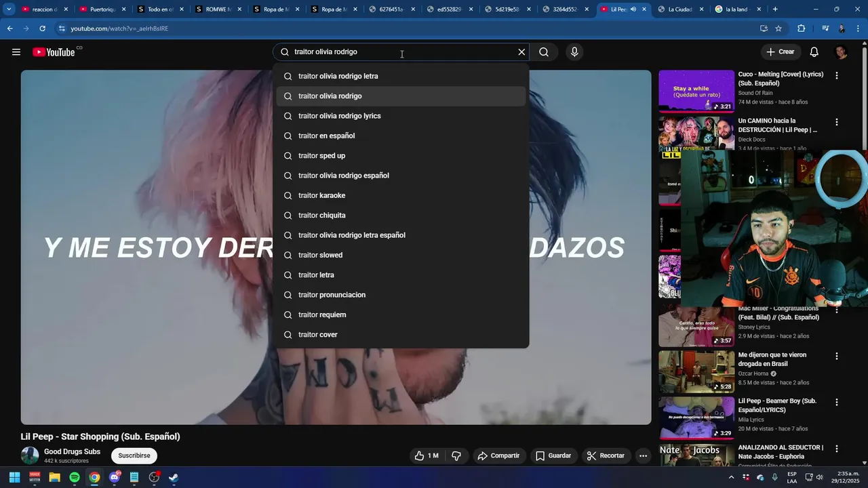Go back in browser history
This screenshot has height=488, width=868.
(9, 28)
